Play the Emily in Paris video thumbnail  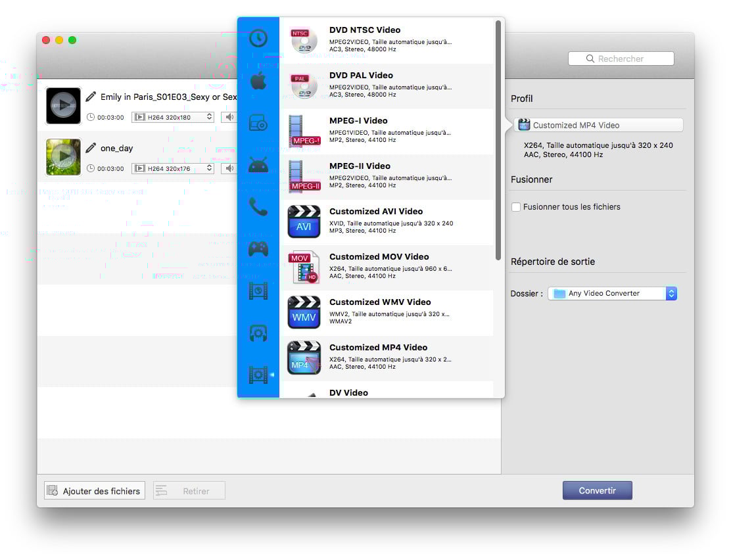pos(63,105)
